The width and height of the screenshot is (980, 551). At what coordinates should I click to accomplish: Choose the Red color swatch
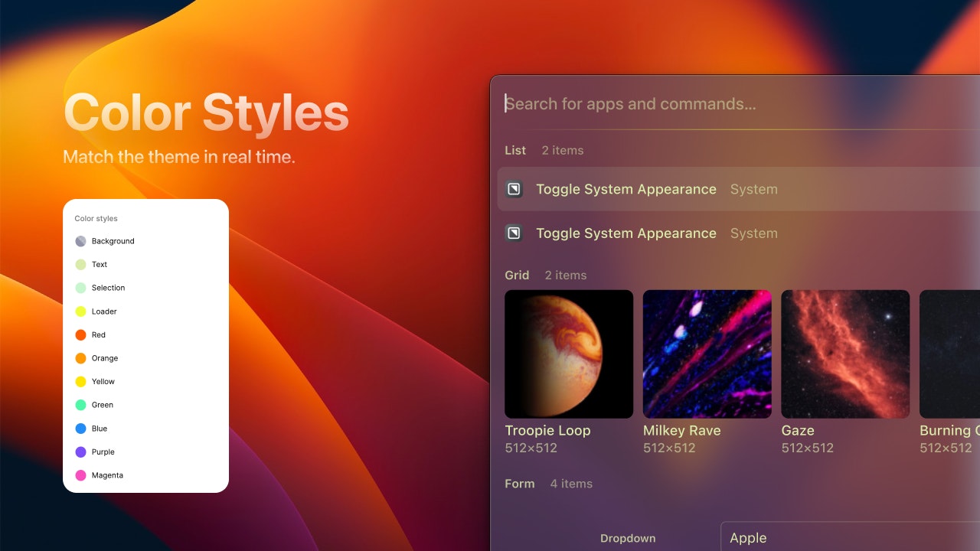coord(80,334)
